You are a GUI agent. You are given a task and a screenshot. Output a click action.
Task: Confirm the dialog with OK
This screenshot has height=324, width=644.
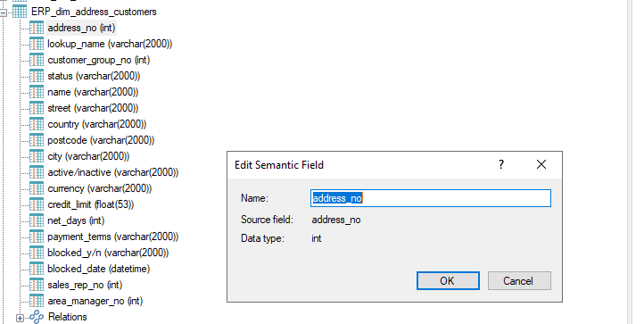click(x=448, y=281)
